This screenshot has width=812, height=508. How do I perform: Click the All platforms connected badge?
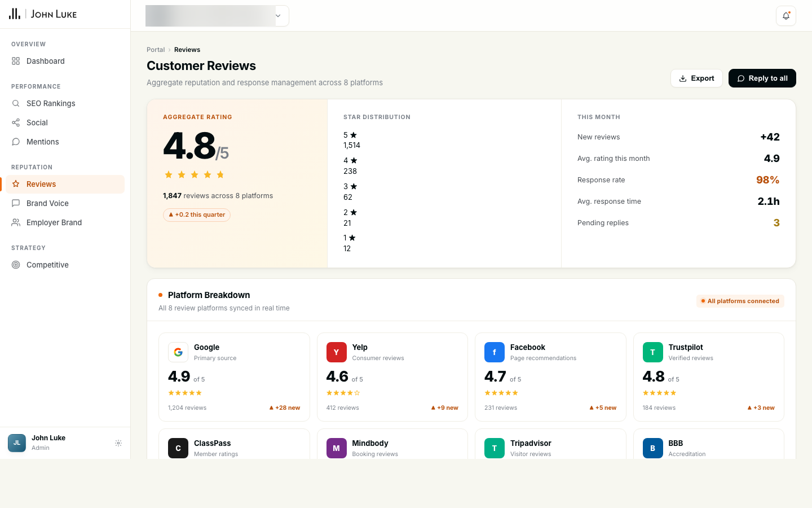(x=740, y=301)
